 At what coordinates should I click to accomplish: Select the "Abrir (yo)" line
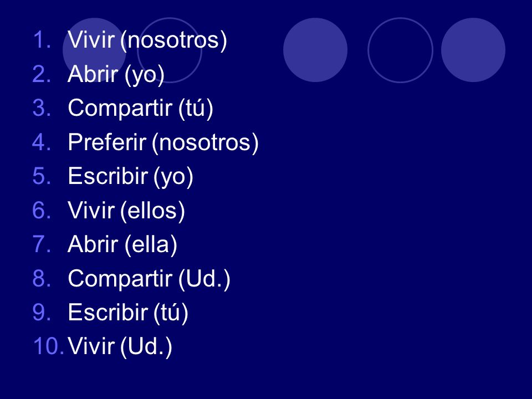[x=116, y=74]
